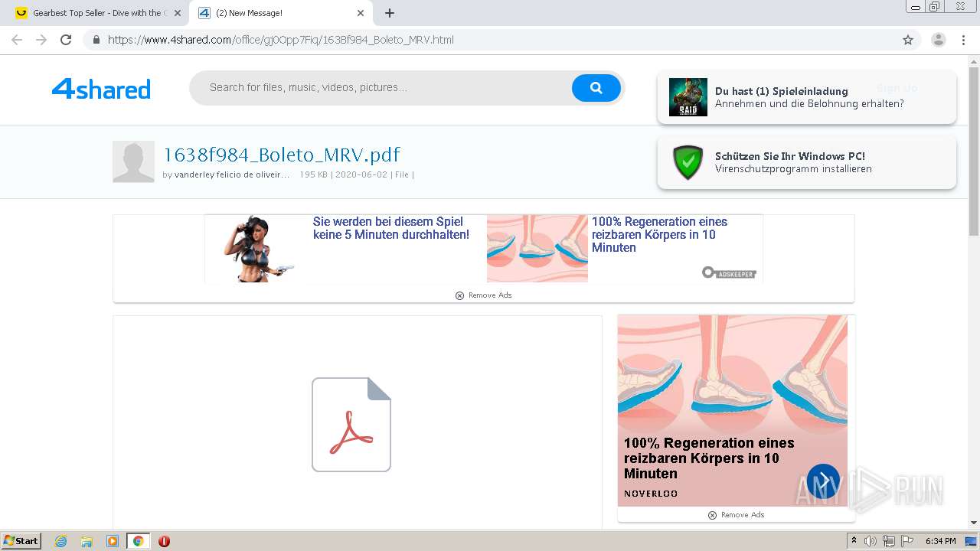
Task: Select the 4shared URL in address bar
Action: pyautogui.click(x=280, y=40)
